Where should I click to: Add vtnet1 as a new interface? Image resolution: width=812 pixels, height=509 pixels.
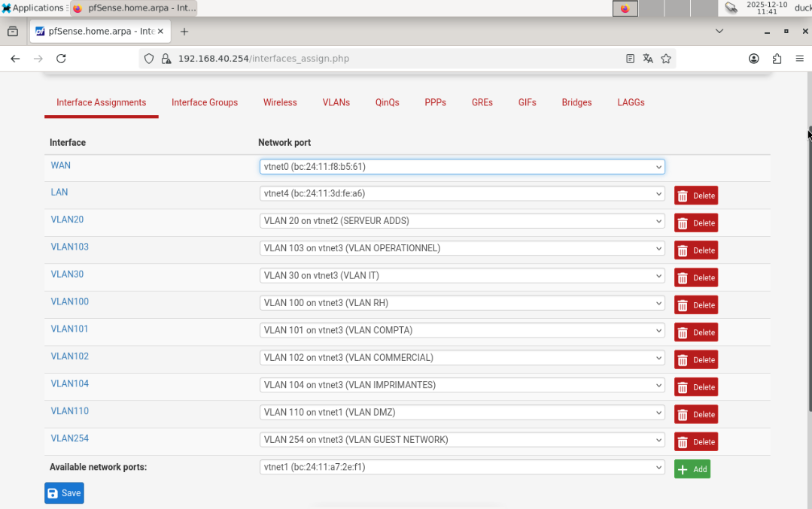[692, 468]
